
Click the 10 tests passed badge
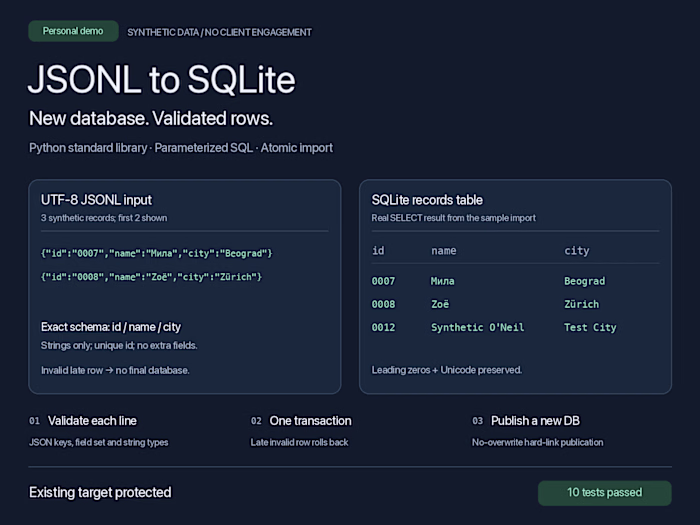(x=604, y=493)
